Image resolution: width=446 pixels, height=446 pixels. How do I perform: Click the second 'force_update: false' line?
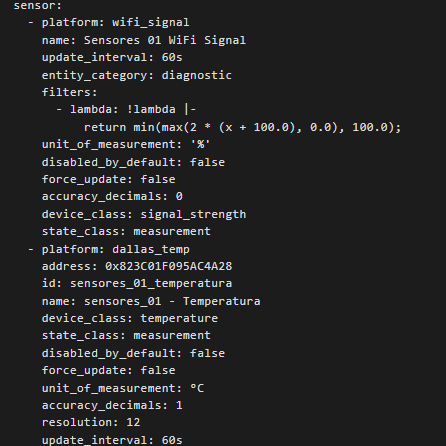[108, 371]
